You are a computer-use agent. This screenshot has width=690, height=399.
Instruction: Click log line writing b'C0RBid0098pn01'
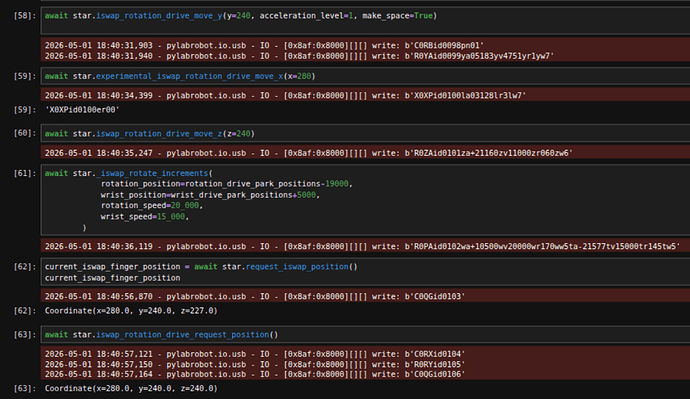[x=264, y=45]
